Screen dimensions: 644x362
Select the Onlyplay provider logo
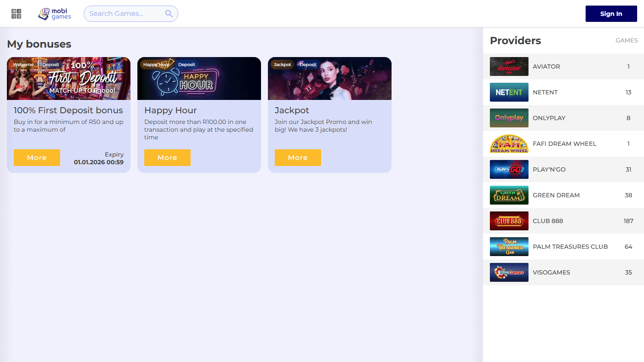click(509, 118)
